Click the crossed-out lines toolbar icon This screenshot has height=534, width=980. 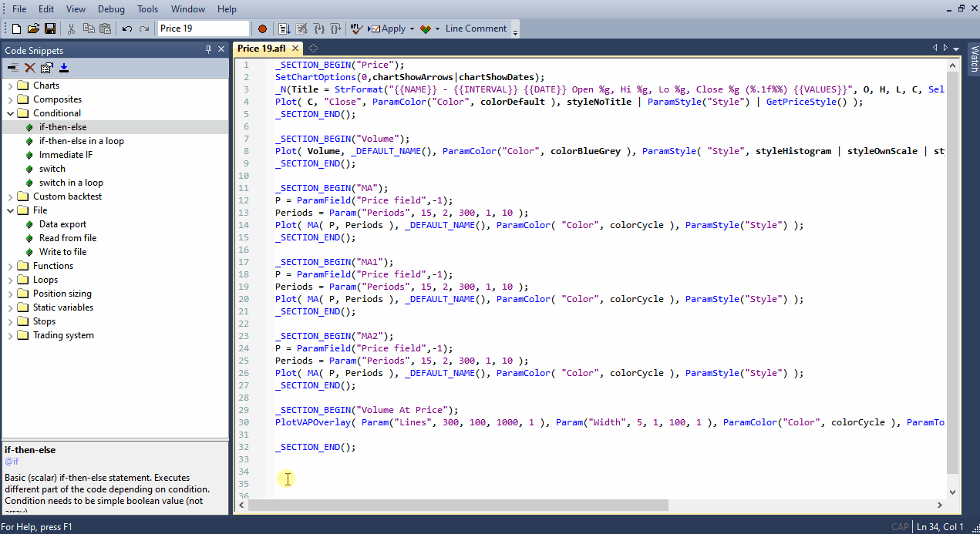coord(301,29)
